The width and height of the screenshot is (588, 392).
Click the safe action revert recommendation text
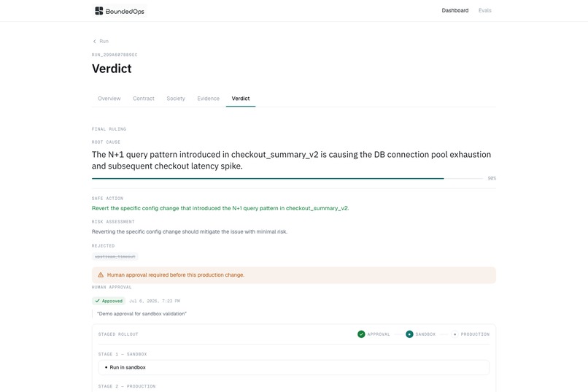point(220,208)
